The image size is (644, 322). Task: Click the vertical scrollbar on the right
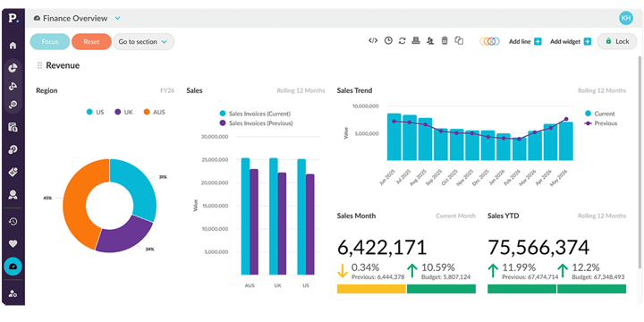click(639, 162)
